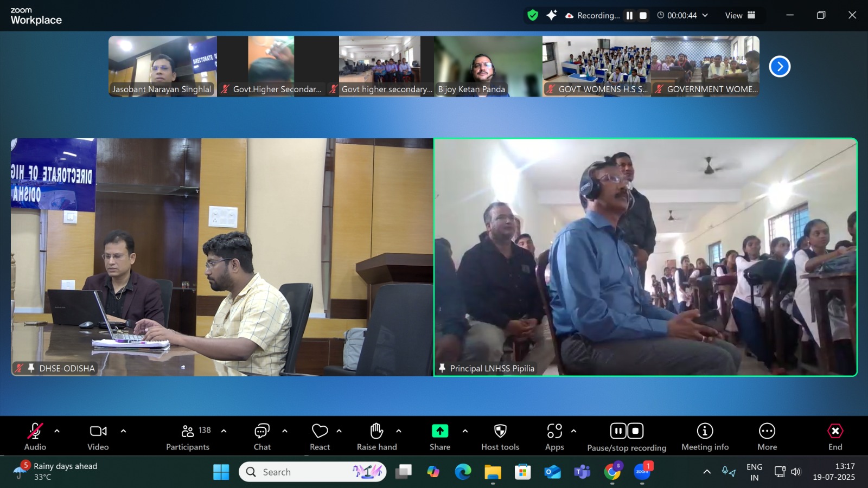Open the More options menu
Image resolution: width=868 pixels, height=488 pixels.
coord(767,436)
